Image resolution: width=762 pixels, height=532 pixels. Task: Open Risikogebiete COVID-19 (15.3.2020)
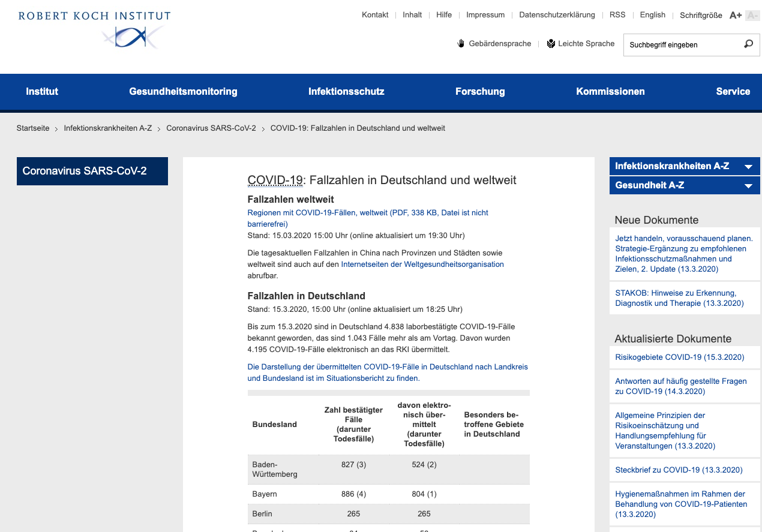pos(680,357)
